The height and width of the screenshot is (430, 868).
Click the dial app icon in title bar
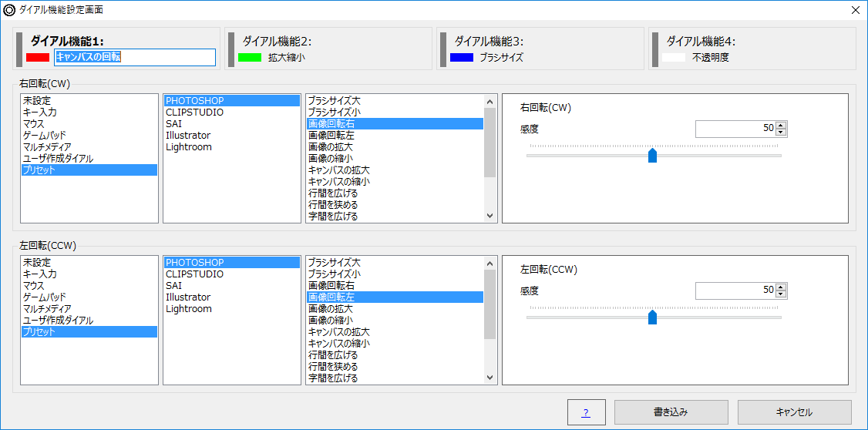pyautogui.click(x=9, y=9)
